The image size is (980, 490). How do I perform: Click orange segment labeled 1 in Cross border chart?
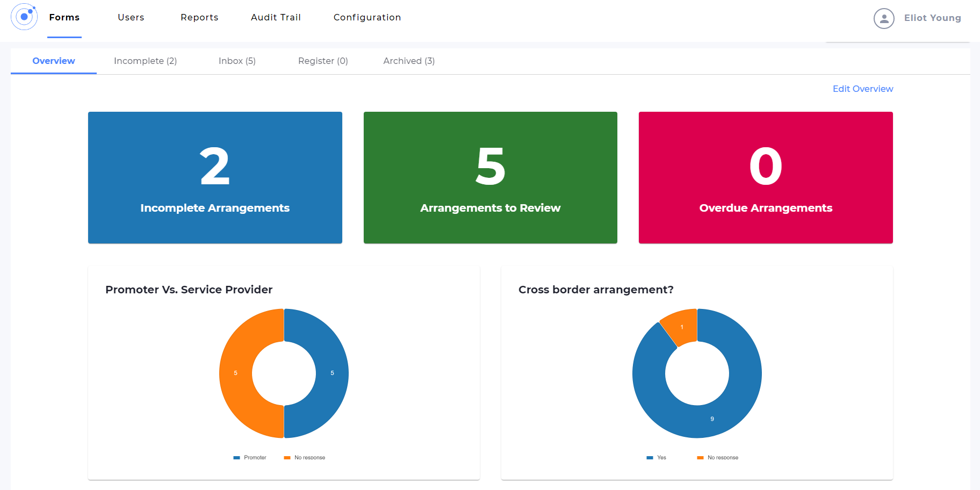click(x=682, y=327)
